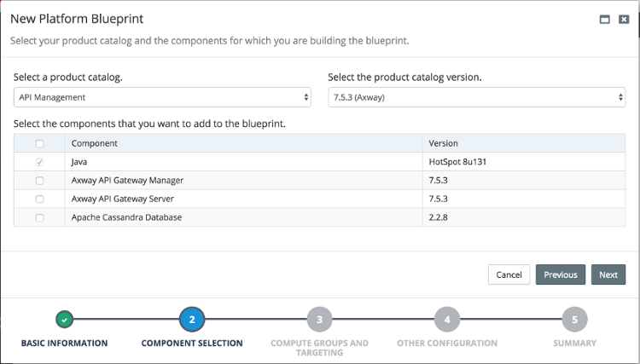
Task: Click the Compute Groups and Targeting step label
Action: (x=319, y=347)
